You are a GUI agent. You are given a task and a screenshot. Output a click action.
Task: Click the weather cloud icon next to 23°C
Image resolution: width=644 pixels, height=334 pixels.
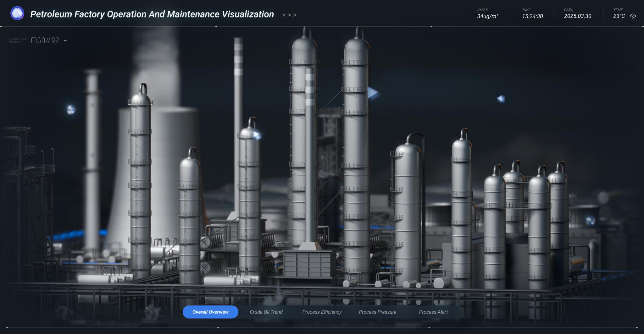pyautogui.click(x=633, y=16)
